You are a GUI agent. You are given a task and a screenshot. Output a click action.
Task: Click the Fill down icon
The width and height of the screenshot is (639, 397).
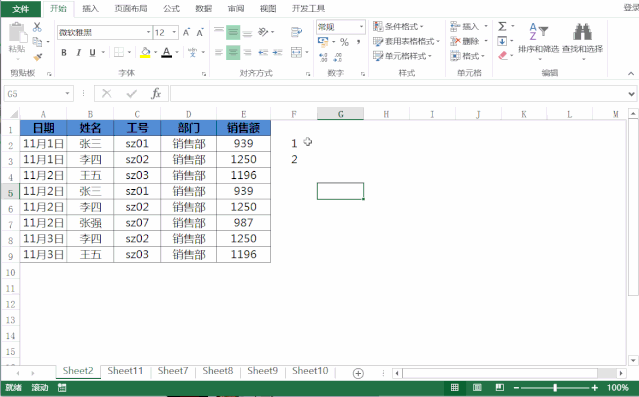(502, 41)
